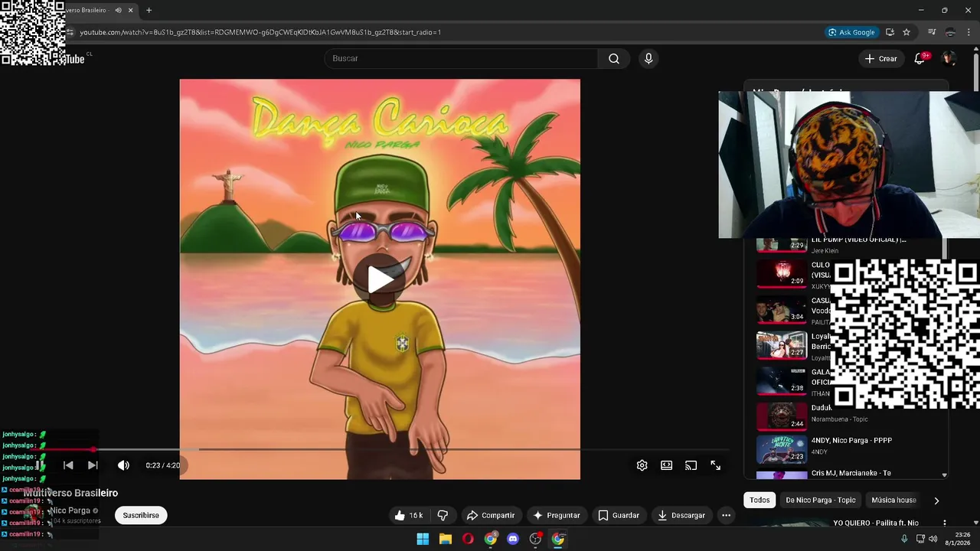This screenshot has height=551, width=980.
Task: Open the 2:27 Loyalty playlist thumbnail
Action: pos(782,346)
